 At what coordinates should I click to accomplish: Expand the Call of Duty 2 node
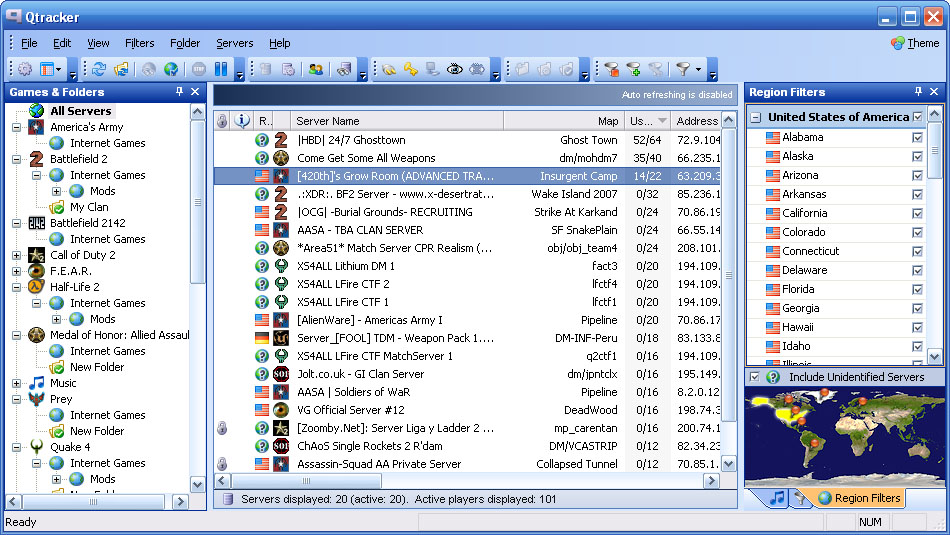[16, 255]
